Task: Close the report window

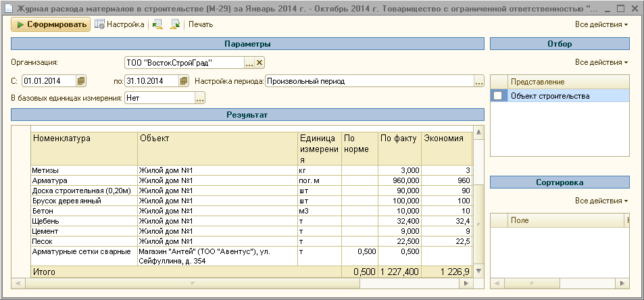Action: [x=634, y=8]
